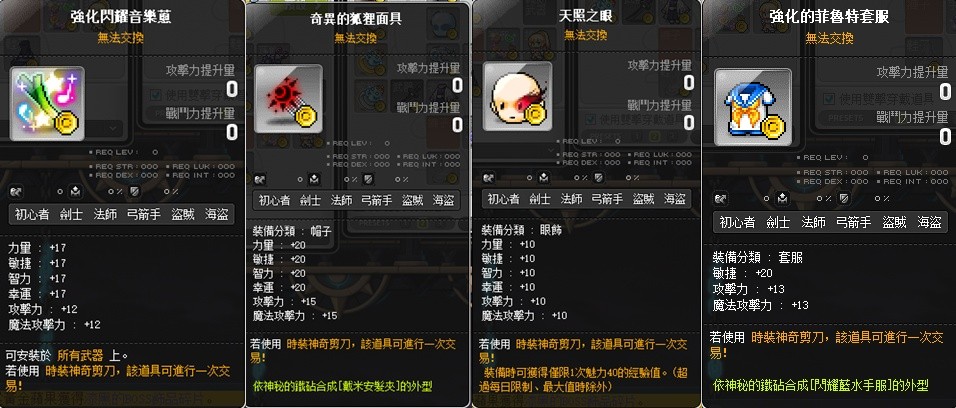Viewport: 956px width, 408px height.
Task: Click 時裝神奇剪刀 orange text in the fox mask panel
Action: [309, 345]
